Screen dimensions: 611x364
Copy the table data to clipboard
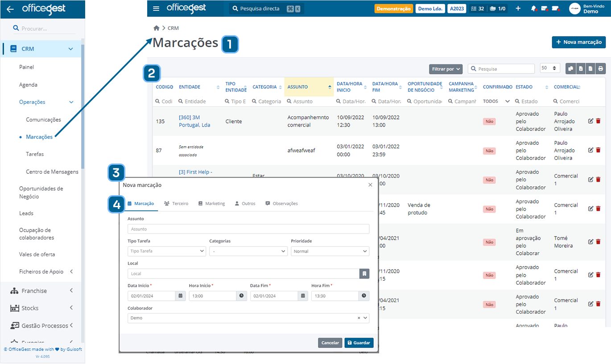coord(570,68)
